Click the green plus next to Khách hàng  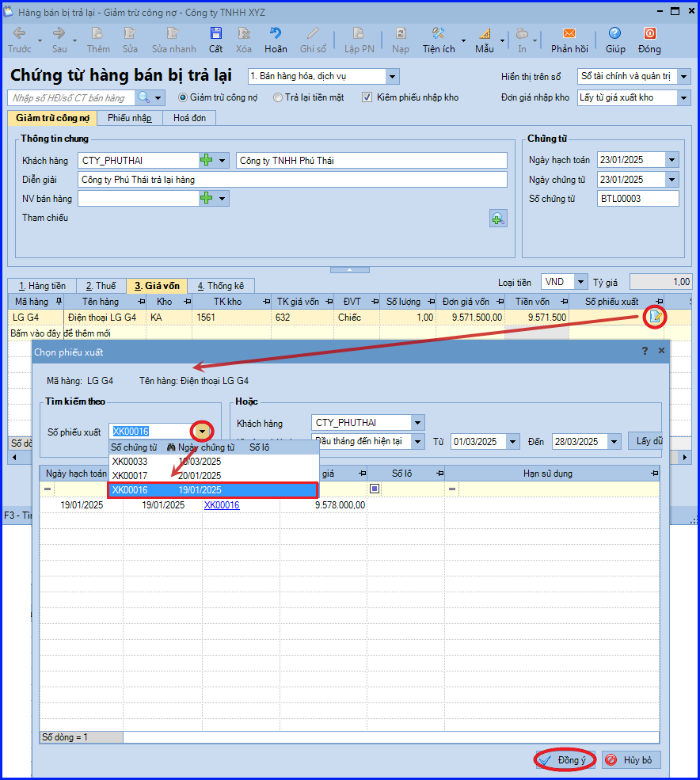206,160
